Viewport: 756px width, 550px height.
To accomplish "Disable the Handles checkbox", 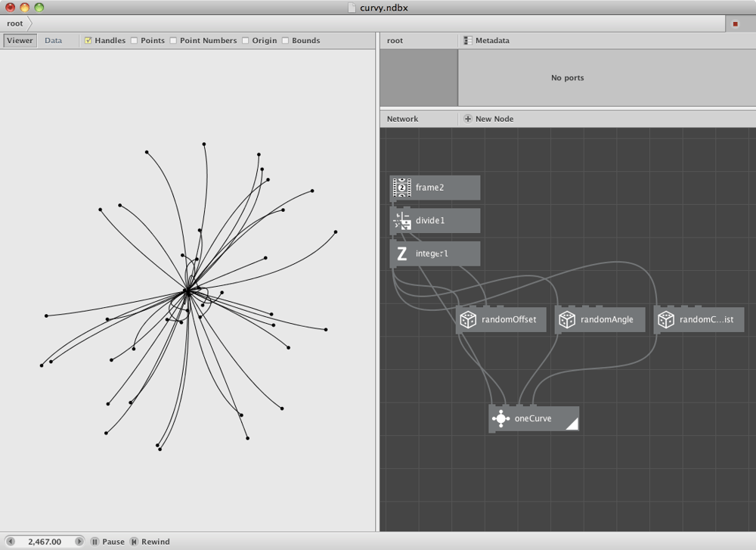I will 88,41.
